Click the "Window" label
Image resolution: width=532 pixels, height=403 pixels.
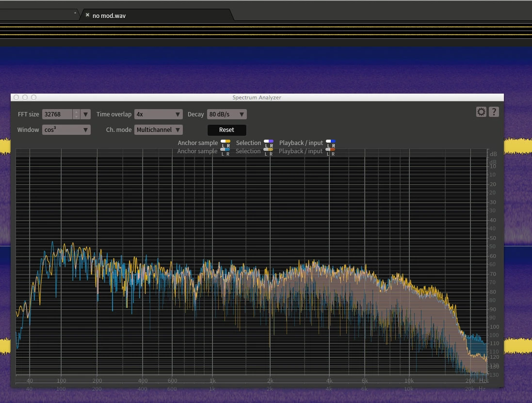[x=28, y=130]
